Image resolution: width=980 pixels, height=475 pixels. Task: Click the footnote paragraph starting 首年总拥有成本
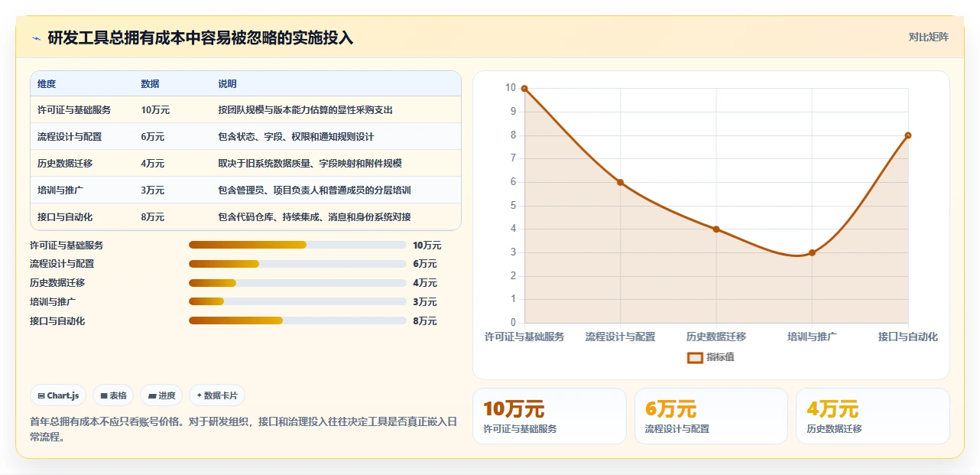coord(243,429)
